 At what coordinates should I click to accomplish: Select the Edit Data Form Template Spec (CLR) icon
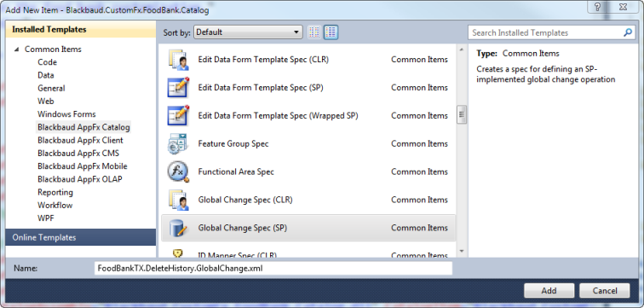point(178,60)
